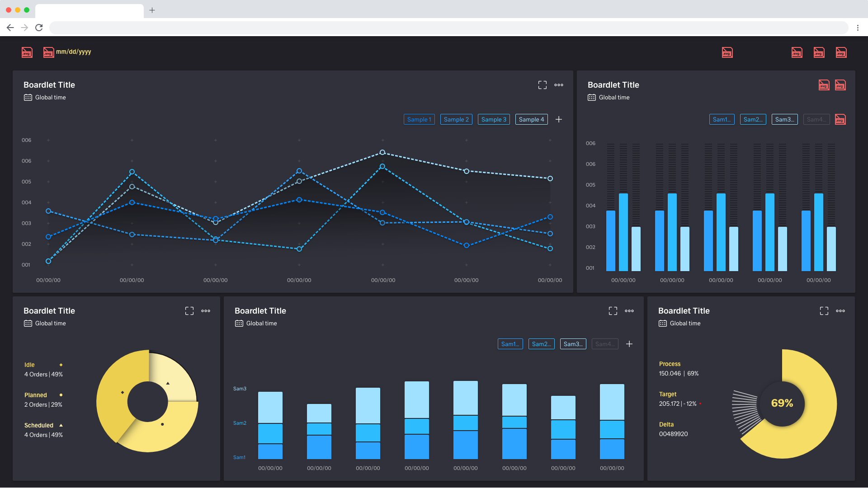Toggle Sample 4 series in line chart
This screenshot has height=488, width=868.
click(531, 119)
